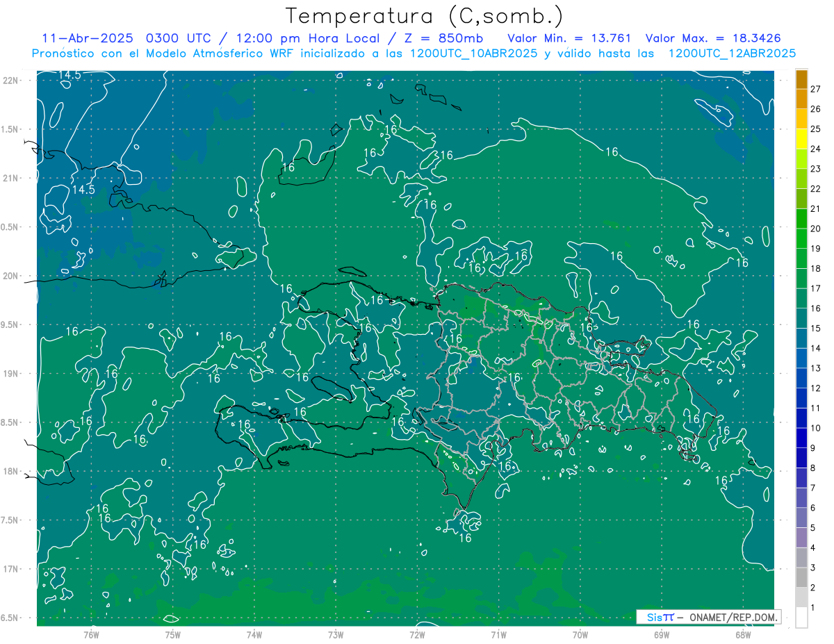This screenshot has width=834, height=644.
Task: Click the "21" color bar scale label
Action: tap(815, 208)
